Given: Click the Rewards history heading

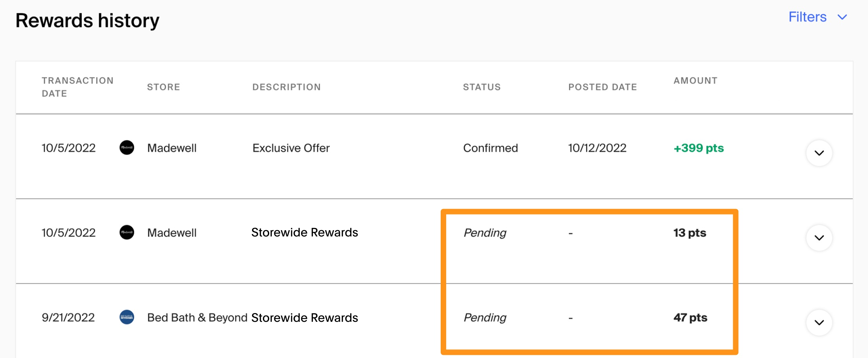Looking at the screenshot, I should [x=87, y=21].
